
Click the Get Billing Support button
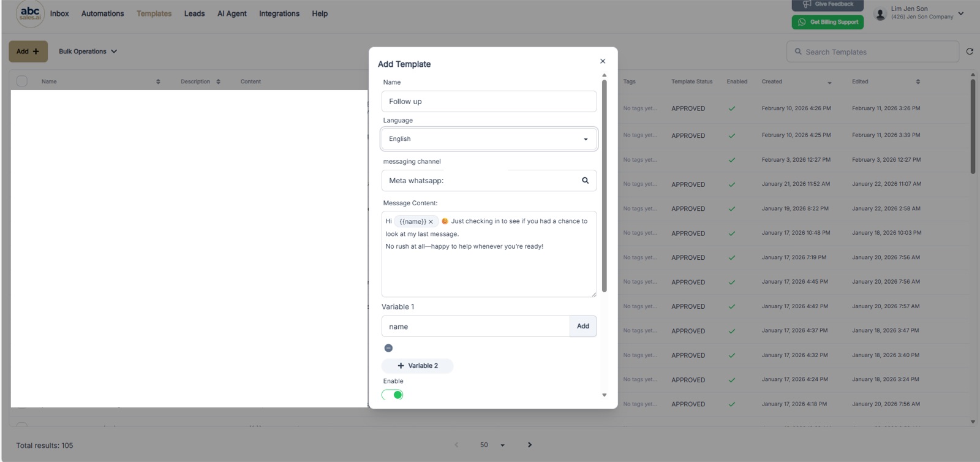pos(827,22)
